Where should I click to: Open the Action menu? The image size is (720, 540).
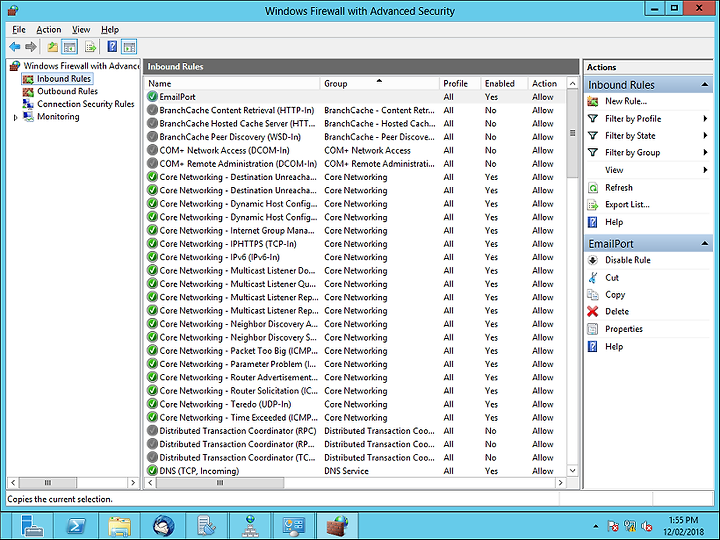pyautogui.click(x=49, y=29)
